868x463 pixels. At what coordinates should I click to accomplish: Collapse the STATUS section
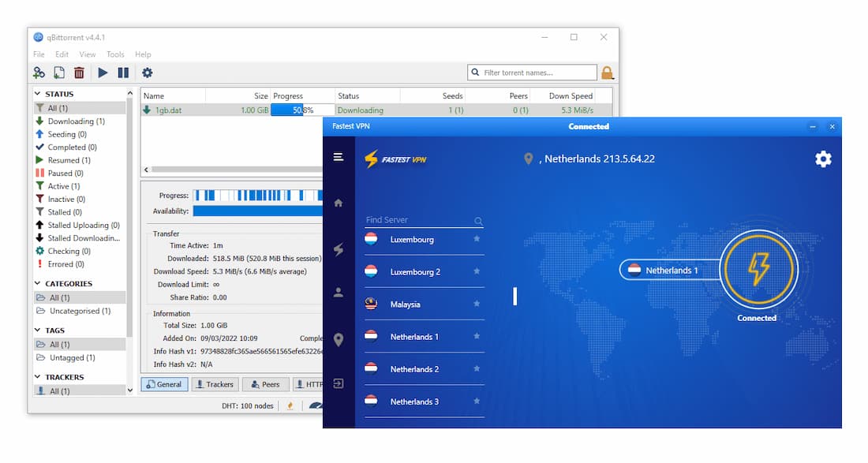36,94
